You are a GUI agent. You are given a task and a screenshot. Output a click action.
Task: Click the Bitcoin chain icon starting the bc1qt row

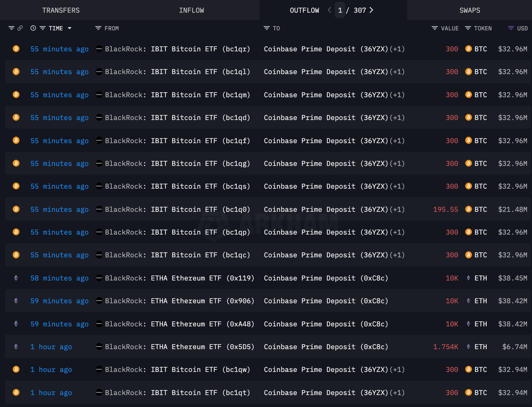[16, 392]
